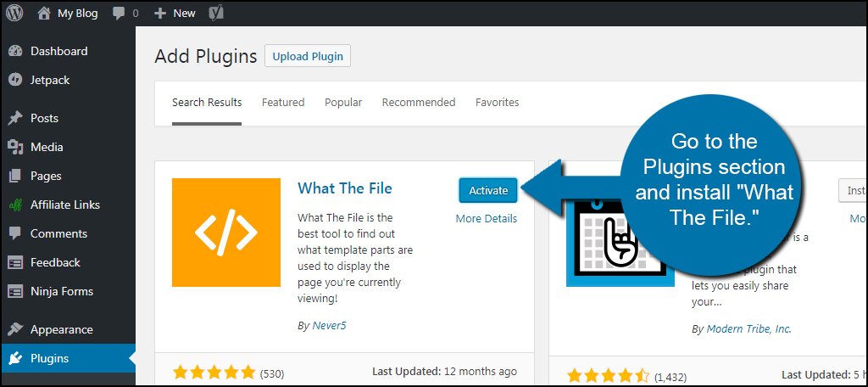Open the What The File orange thumbnail
The image size is (868, 387).
pyautogui.click(x=225, y=233)
